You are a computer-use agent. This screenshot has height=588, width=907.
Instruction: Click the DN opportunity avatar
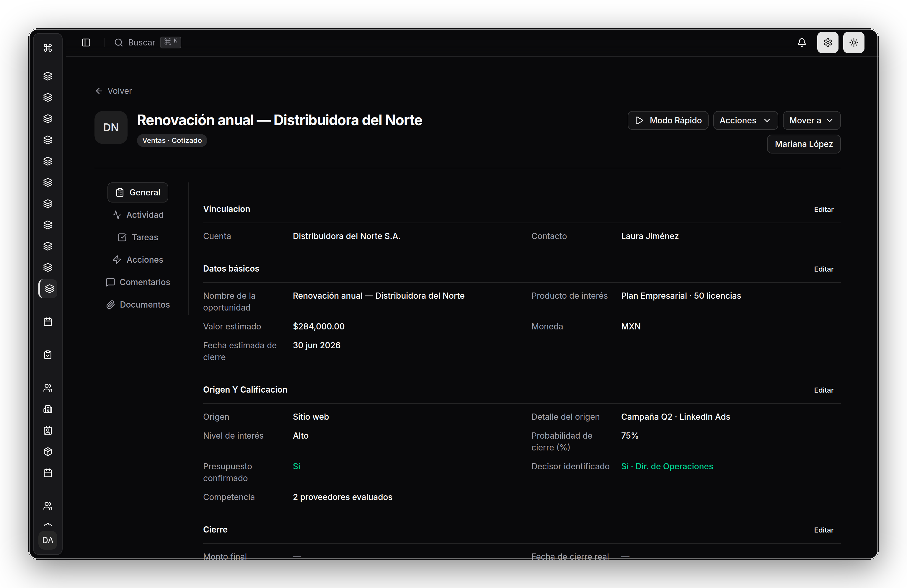click(111, 127)
